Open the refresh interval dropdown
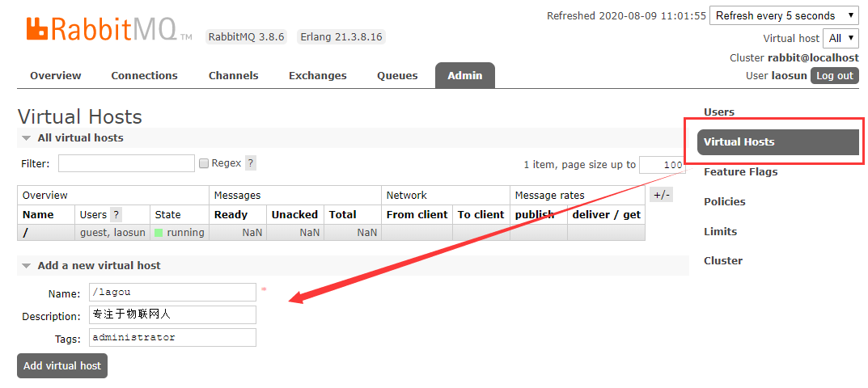 point(783,15)
